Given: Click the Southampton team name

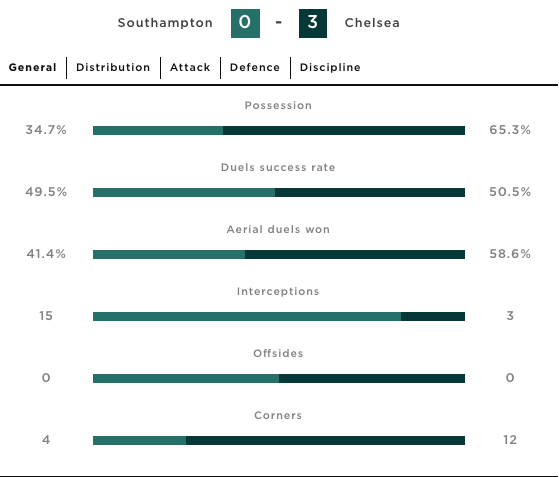Looking at the screenshot, I should 165,23.
